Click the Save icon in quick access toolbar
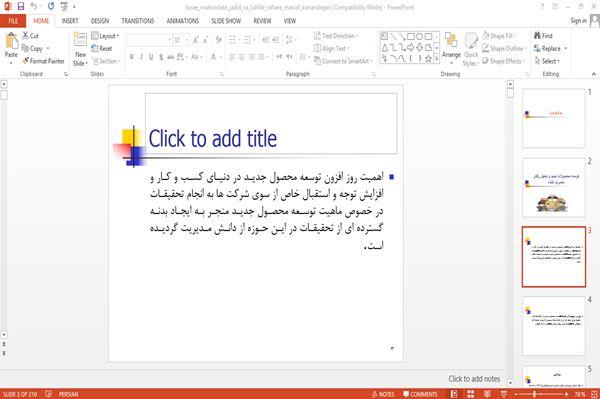Viewport: 600px width, 399px height. click(21, 6)
